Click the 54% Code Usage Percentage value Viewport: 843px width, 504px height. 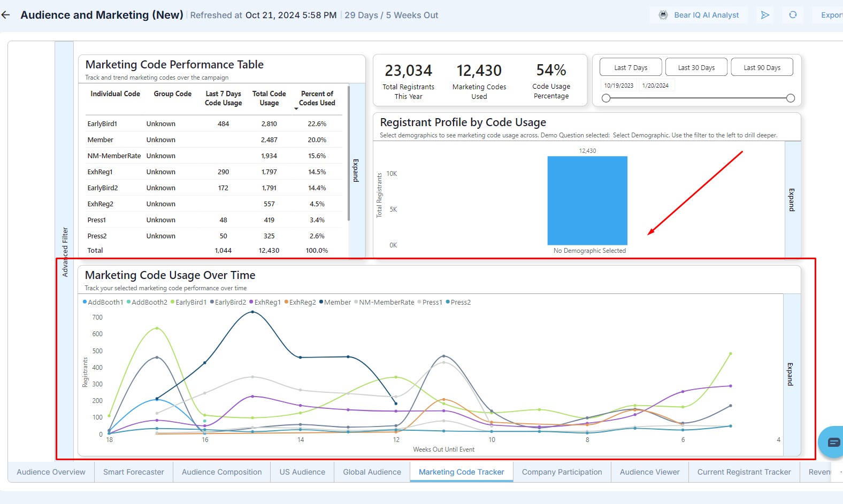(551, 70)
